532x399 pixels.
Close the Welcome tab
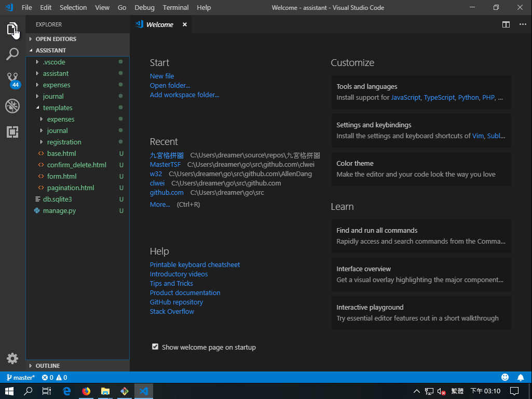pyautogui.click(x=184, y=24)
